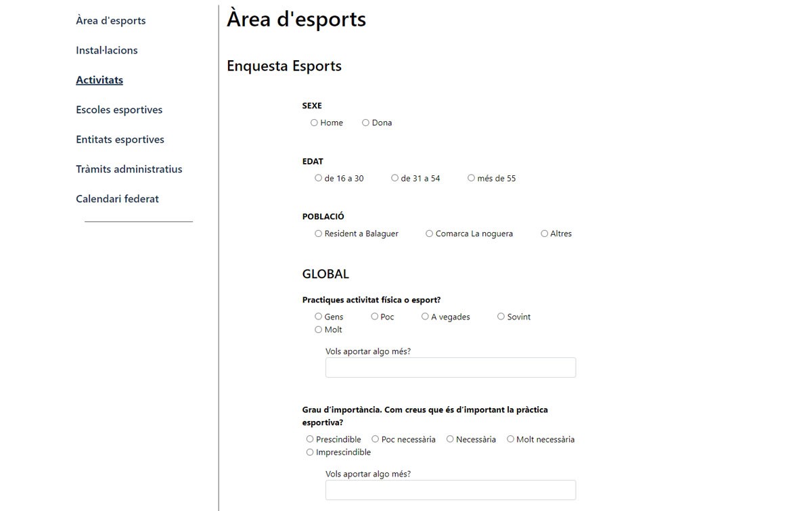
Task: Click the comment field under physical activity question
Action: (450, 368)
